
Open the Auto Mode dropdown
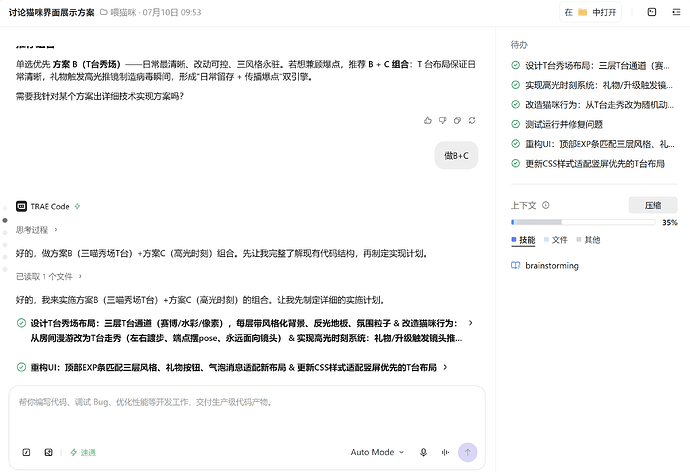377,452
